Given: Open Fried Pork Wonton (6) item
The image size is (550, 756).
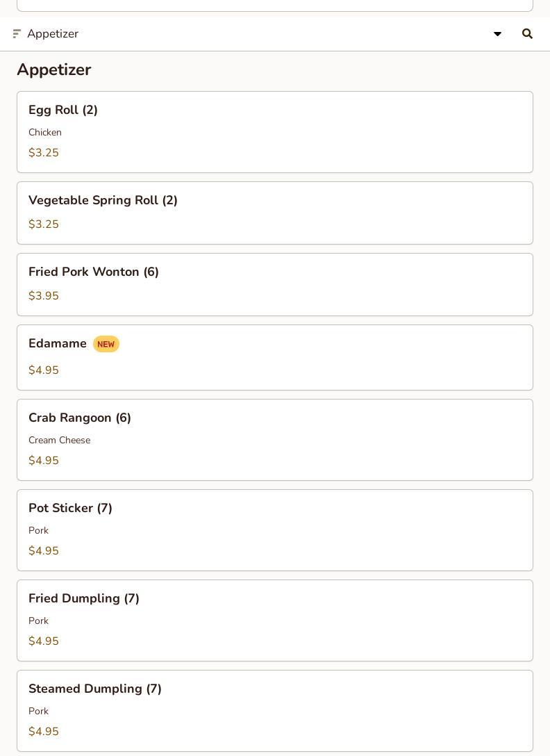Looking at the screenshot, I should point(275,284).
